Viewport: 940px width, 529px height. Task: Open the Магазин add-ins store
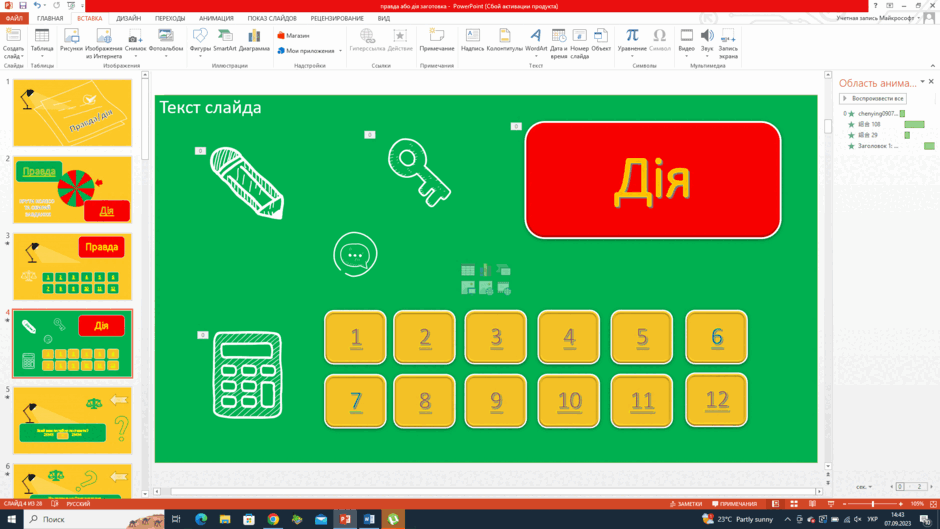point(294,35)
